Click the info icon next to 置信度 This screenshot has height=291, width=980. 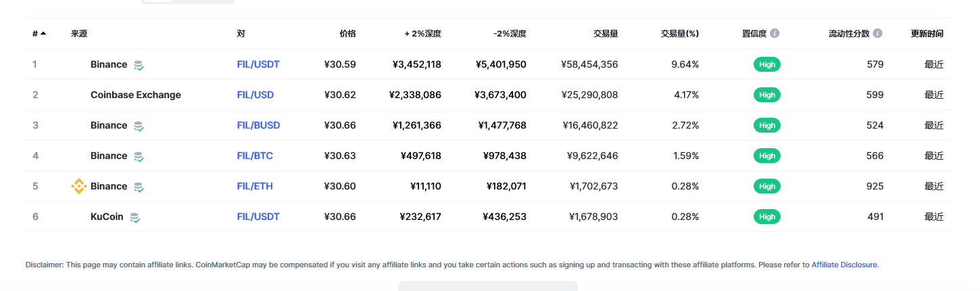pyautogui.click(x=775, y=33)
